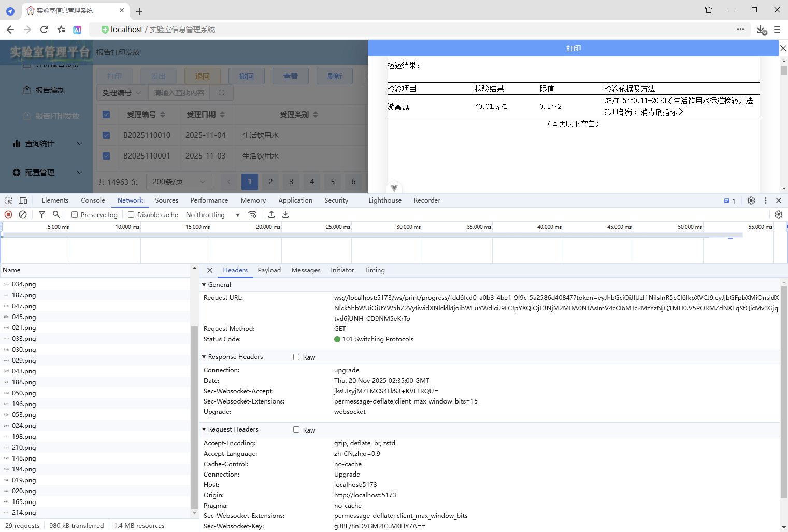Select the 214.png request row
Screen dimensions: 788x532
coord(95,513)
